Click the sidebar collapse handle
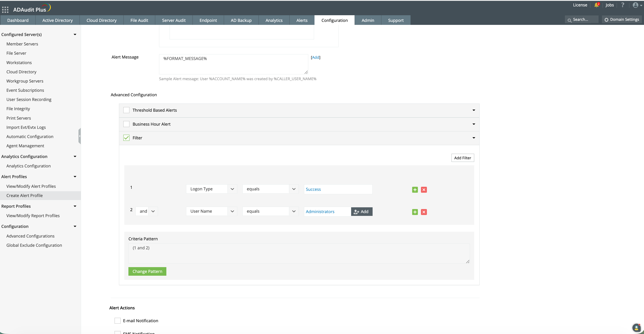The height and width of the screenshot is (334, 644). point(80,136)
